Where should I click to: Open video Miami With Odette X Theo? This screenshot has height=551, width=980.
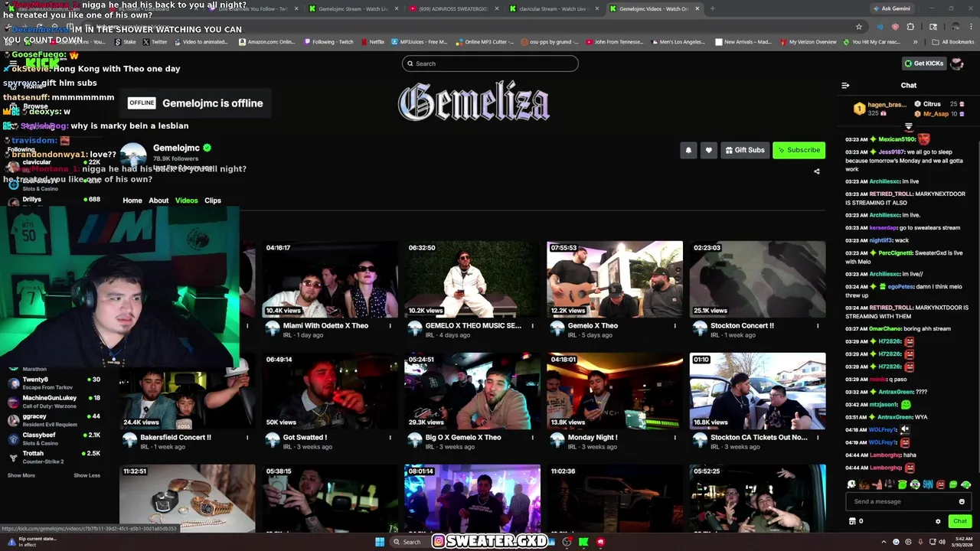coord(330,279)
